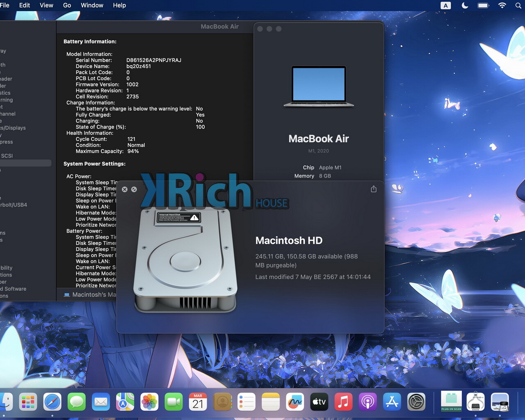Image resolution: width=525 pixels, height=420 pixels.
Task: Click Cell Revision value 2735
Action: (132, 97)
